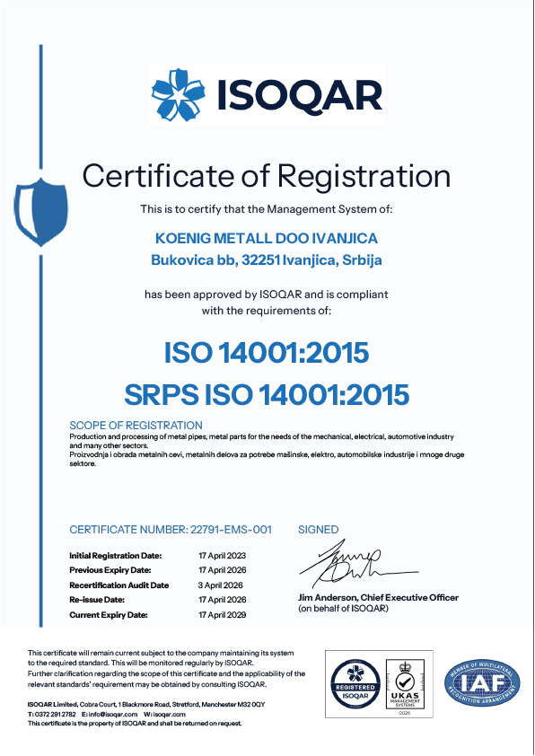The width and height of the screenshot is (535, 756).
Task: Click Jim Anderson, Chief Executive Officer
Action: tap(378, 597)
